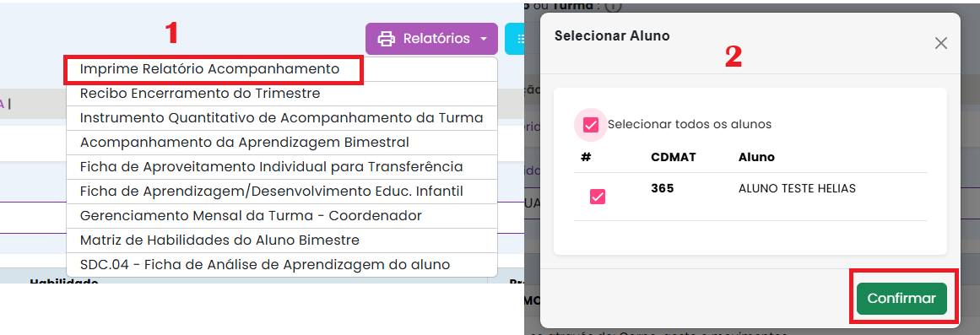Viewport: 980px width, 335px height.
Task: Click the Selecionar todos os alunos label
Action: tap(690, 124)
